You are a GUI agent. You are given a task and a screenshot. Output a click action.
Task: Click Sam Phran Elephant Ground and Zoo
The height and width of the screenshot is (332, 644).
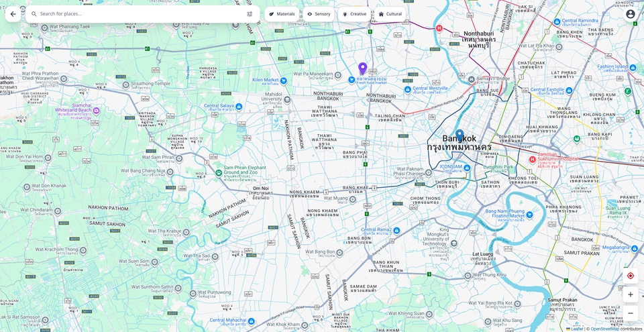click(x=219, y=172)
